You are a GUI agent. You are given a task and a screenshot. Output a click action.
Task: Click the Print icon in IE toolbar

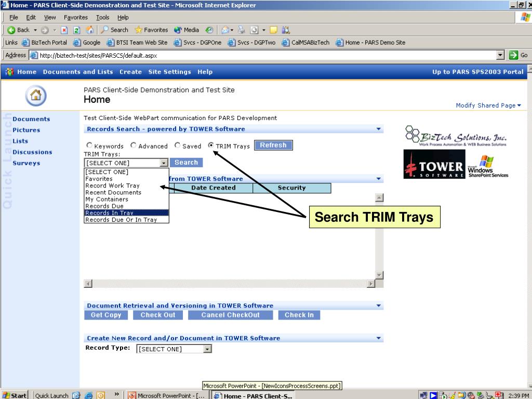[x=241, y=30]
